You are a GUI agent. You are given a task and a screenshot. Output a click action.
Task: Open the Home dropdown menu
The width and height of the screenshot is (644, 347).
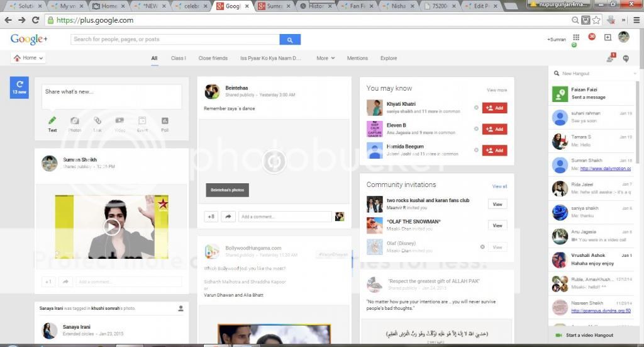tap(29, 58)
